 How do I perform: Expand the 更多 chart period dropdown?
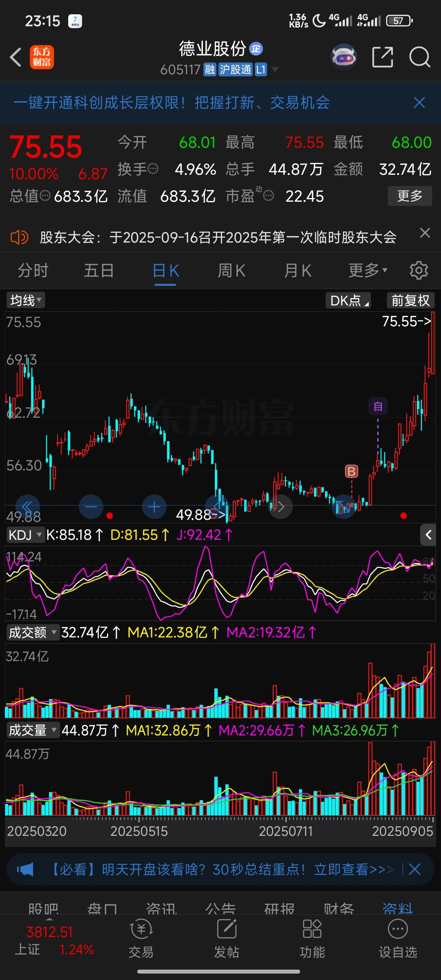pos(367,270)
